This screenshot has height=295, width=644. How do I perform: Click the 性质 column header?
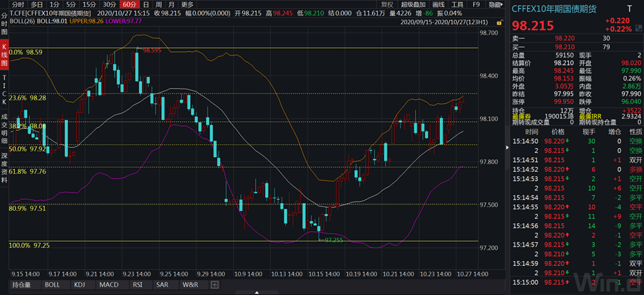coord(636,132)
